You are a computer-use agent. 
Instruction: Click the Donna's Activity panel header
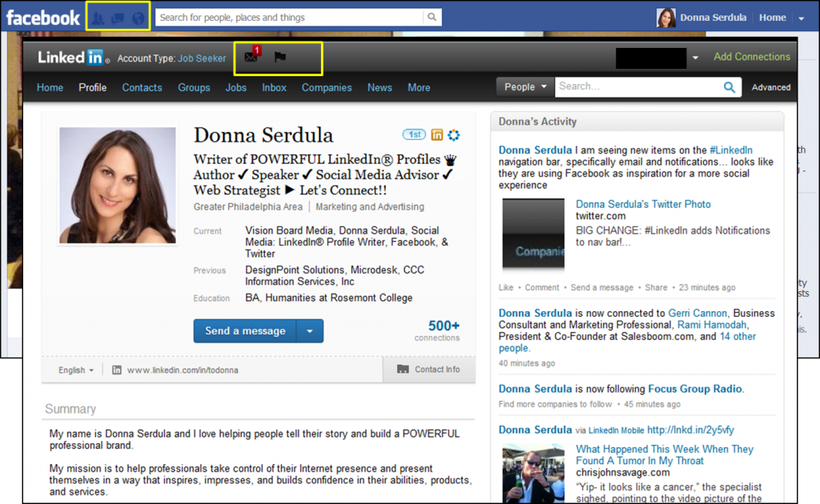click(x=637, y=122)
